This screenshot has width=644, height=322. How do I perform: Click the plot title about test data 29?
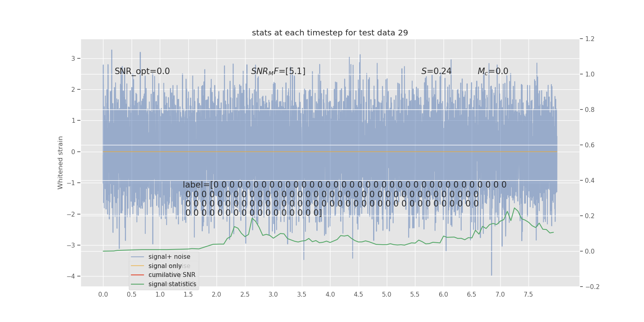330,33
